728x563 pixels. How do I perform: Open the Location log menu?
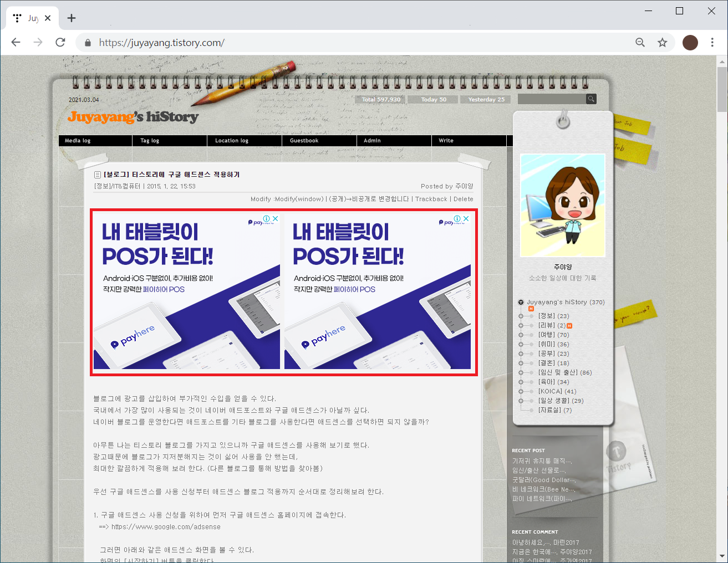pyautogui.click(x=232, y=141)
